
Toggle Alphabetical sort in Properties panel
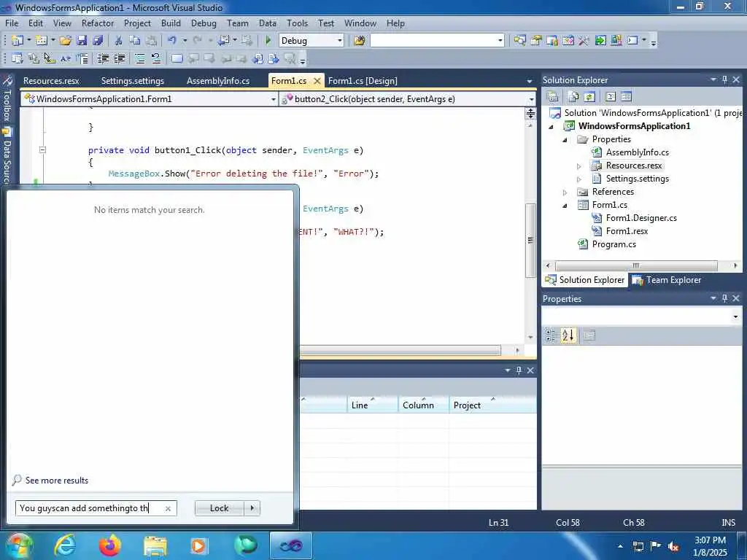pyautogui.click(x=568, y=335)
